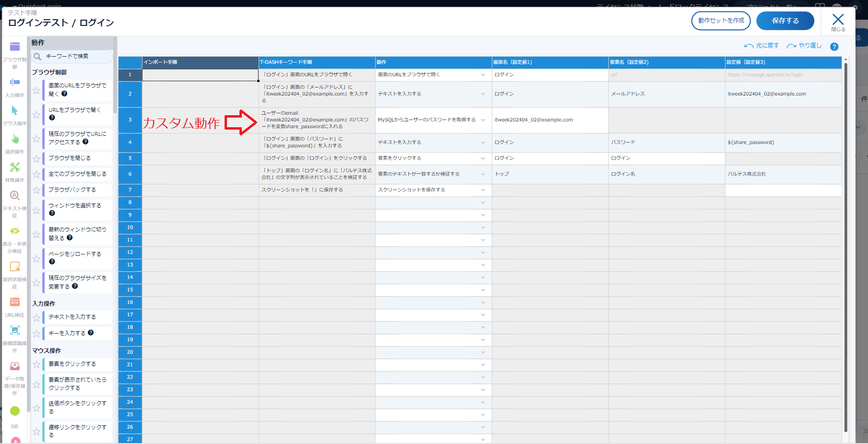This screenshot has height=444, width=868.
Task: Select ${share_password} cell in row 4
Action: pyautogui.click(x=783, y=143)
